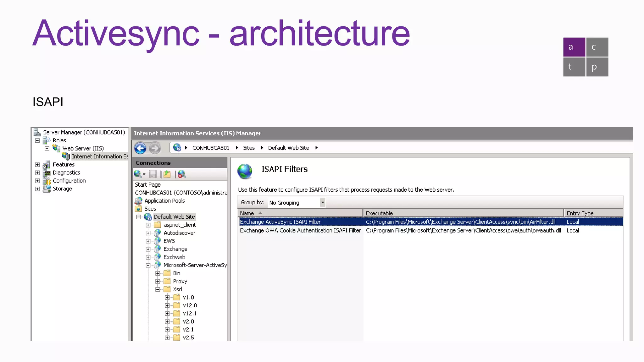Viewport: 644px width, 362px height.
Task: Collapse the Roles node
Action: [x=37, y=140]
